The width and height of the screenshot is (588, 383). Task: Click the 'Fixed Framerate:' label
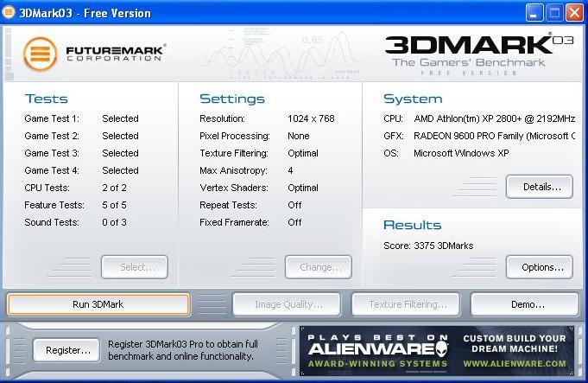[234, 222]
